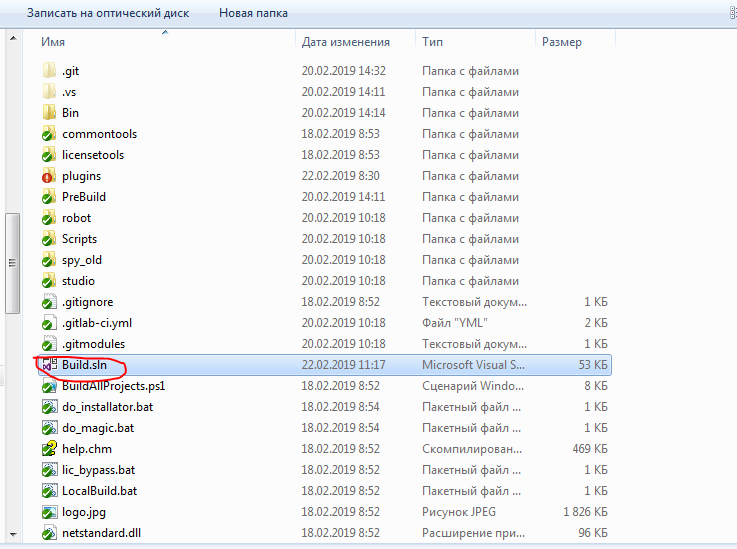Click the do_installator.bat file icon

click(49, 407)
